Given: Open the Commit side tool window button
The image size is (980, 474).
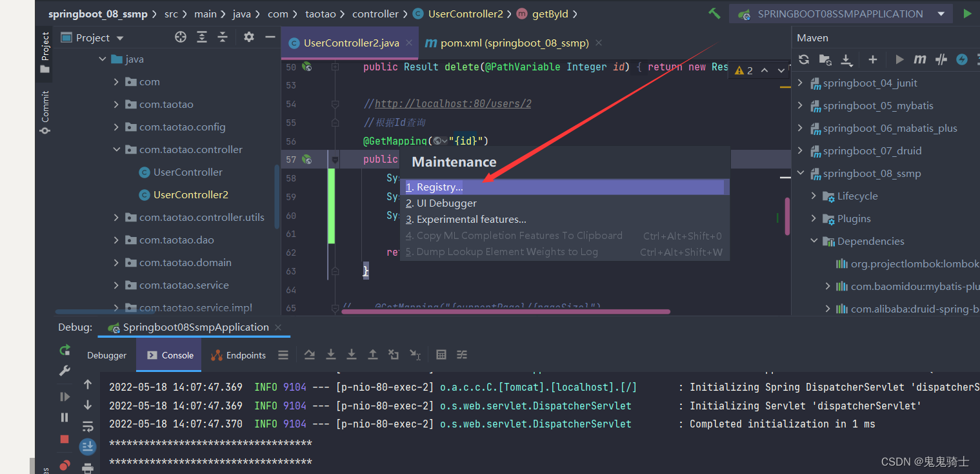Looking at the screenshot, I should point(45,112).
